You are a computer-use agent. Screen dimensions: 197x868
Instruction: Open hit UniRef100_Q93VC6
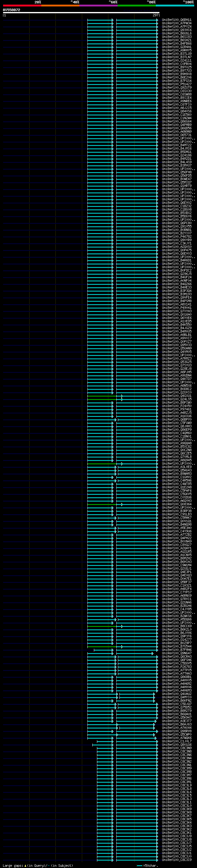tap(177, 30)
